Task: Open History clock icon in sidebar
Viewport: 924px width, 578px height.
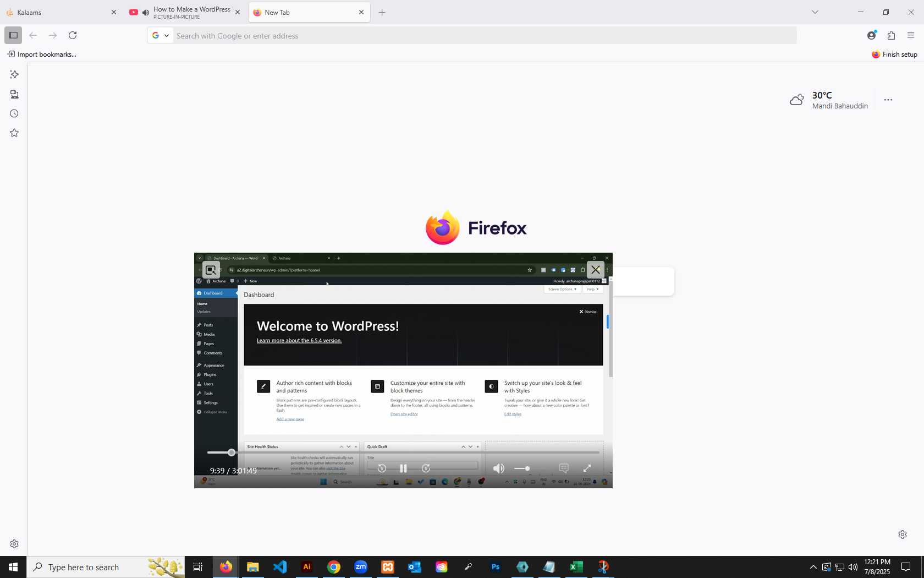Action: 14,113
